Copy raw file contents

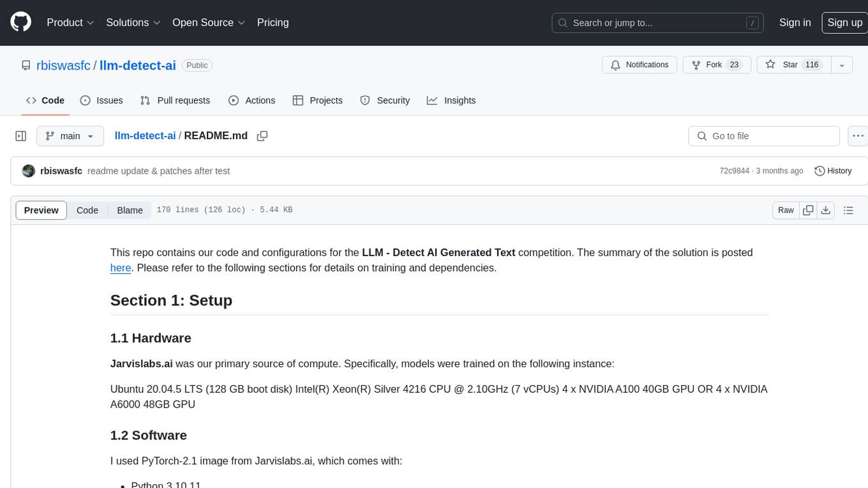click(x=808, y=210)
